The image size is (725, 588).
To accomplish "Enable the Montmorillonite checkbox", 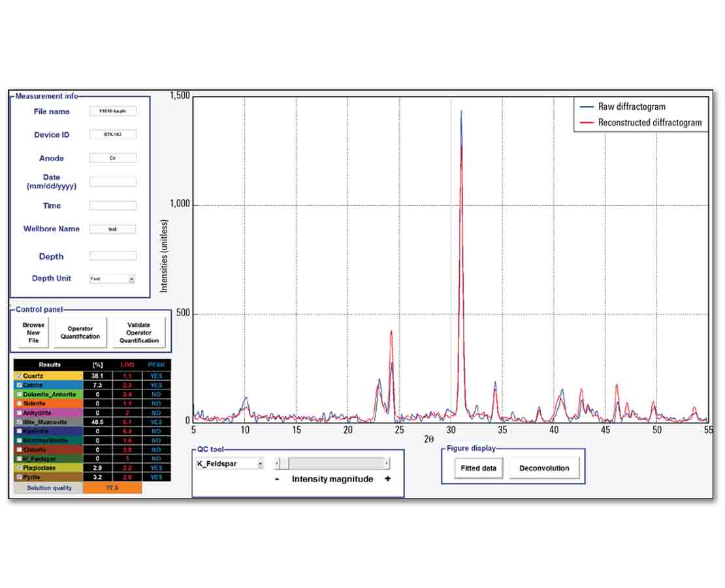I will click(x=20, y=440).
